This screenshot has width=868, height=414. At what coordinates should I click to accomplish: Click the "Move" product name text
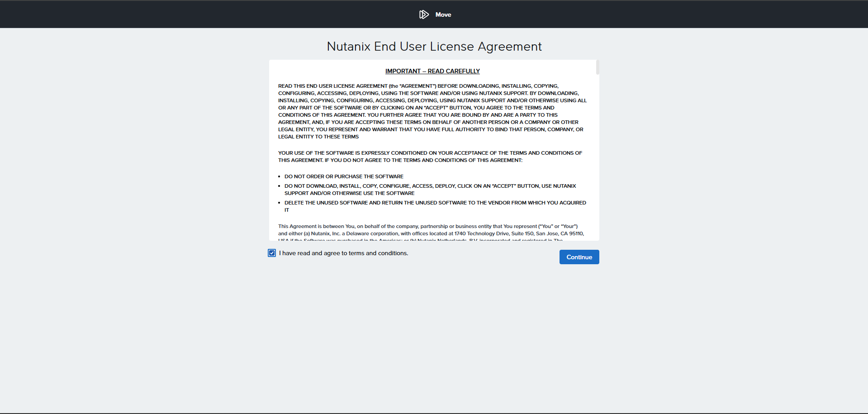(x=443, y=14)
